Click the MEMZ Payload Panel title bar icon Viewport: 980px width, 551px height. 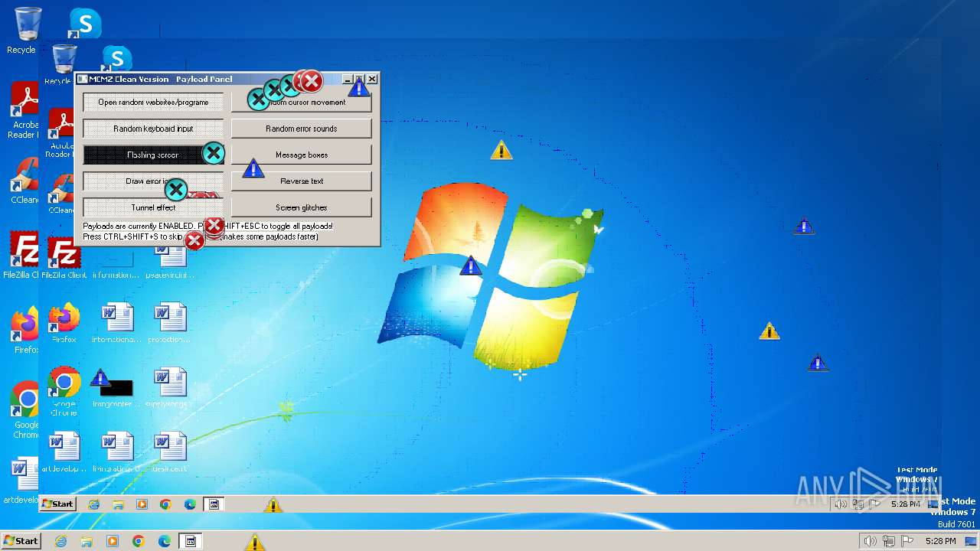click(82, 79)
